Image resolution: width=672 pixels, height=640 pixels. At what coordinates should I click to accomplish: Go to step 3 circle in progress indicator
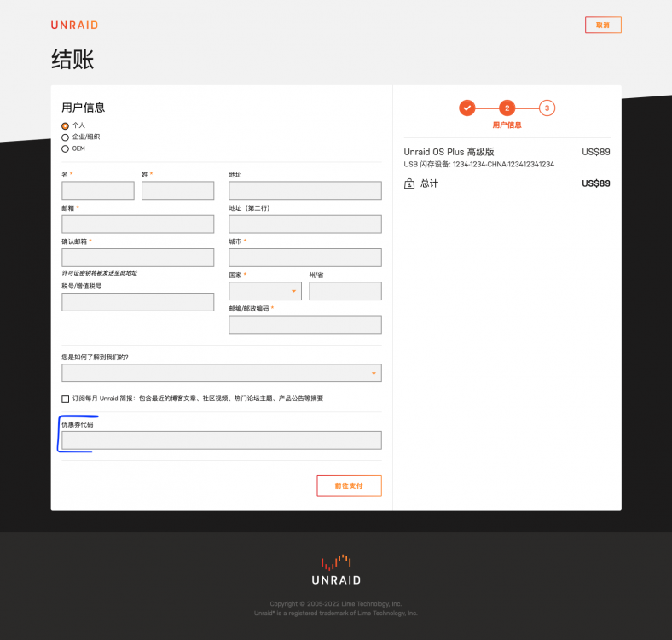pos(547,108)
